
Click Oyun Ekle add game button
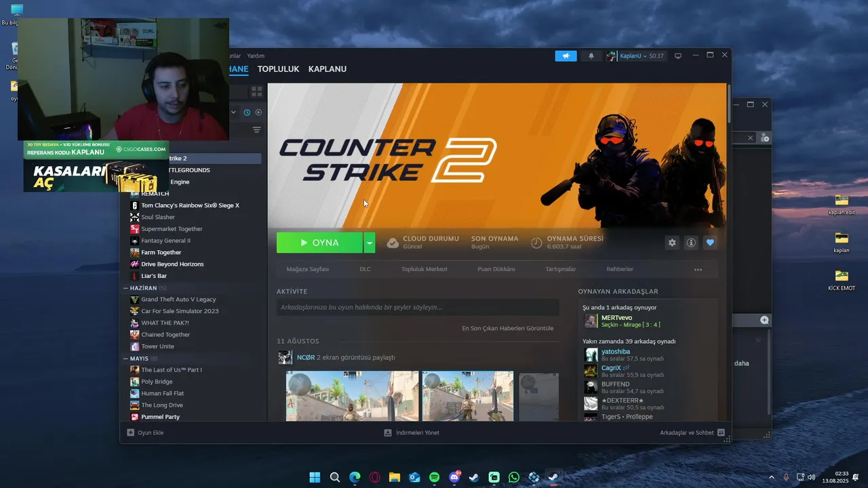pyautogui.click(x=145, y=432)
